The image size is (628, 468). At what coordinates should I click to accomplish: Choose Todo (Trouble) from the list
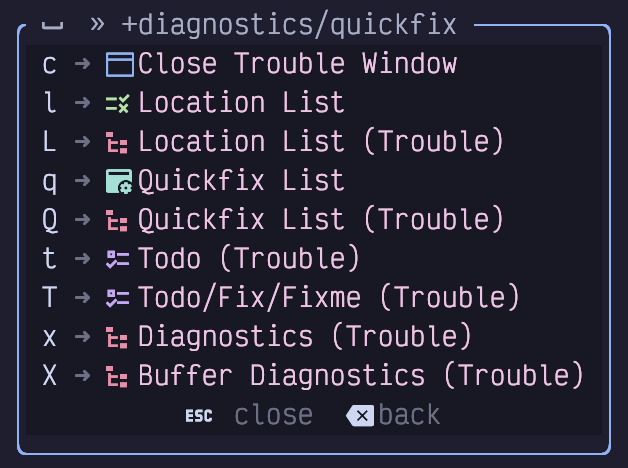coord(249,259)
